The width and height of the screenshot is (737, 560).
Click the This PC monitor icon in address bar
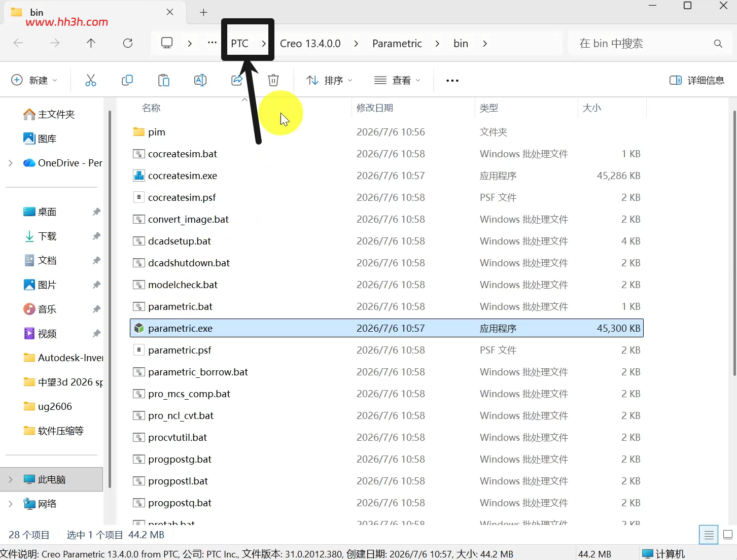(x=167, y=43)
